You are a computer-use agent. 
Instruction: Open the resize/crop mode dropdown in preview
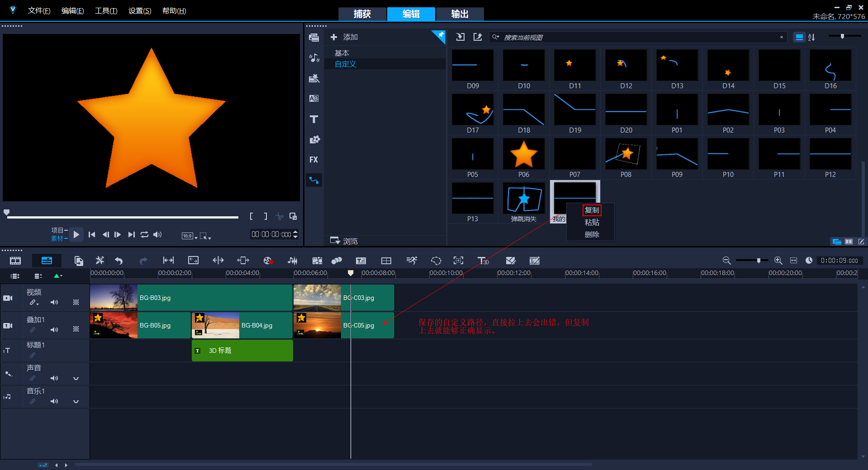point(205,236)
